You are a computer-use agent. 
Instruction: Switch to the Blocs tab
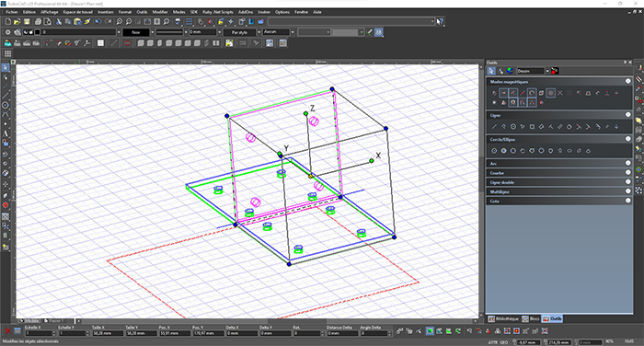pos(531,319)
